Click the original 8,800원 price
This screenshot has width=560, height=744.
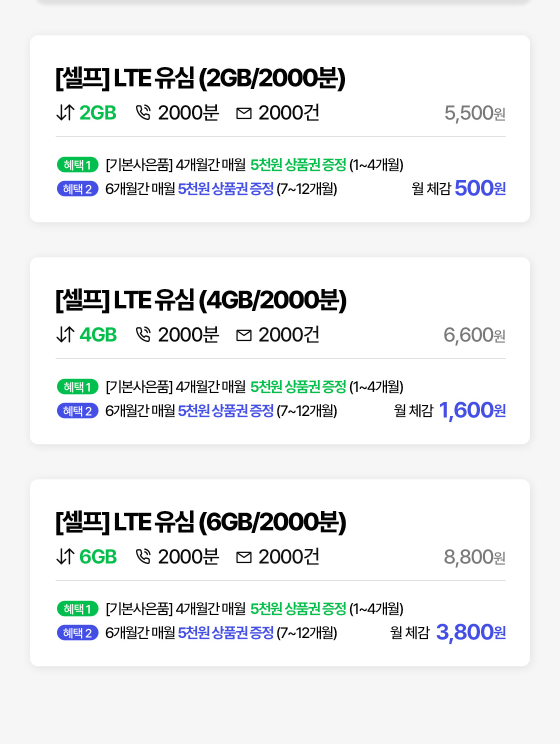tap(474, 557)
